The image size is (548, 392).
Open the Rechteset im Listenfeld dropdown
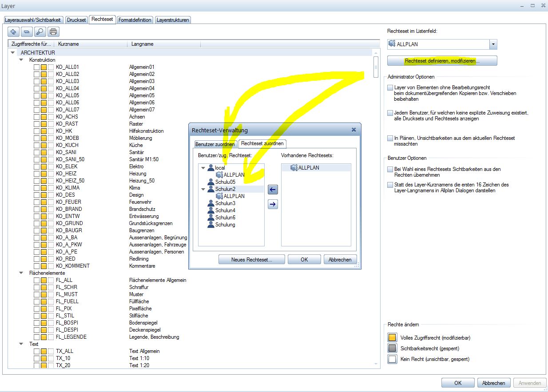coord(493,44)
